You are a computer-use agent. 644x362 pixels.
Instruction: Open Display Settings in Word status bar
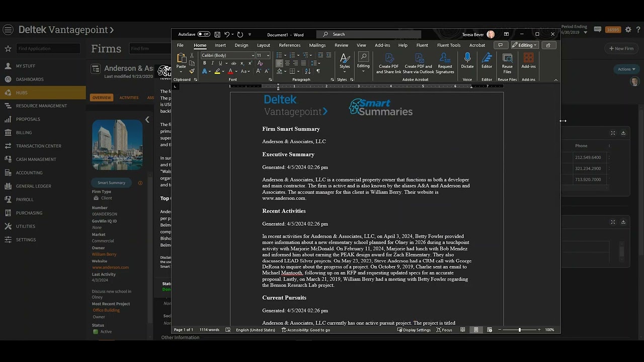[x=414, y=330]
